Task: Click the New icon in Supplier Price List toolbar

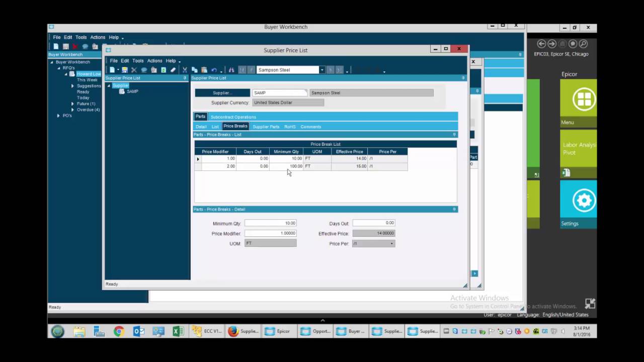Action: coord(112,70)
